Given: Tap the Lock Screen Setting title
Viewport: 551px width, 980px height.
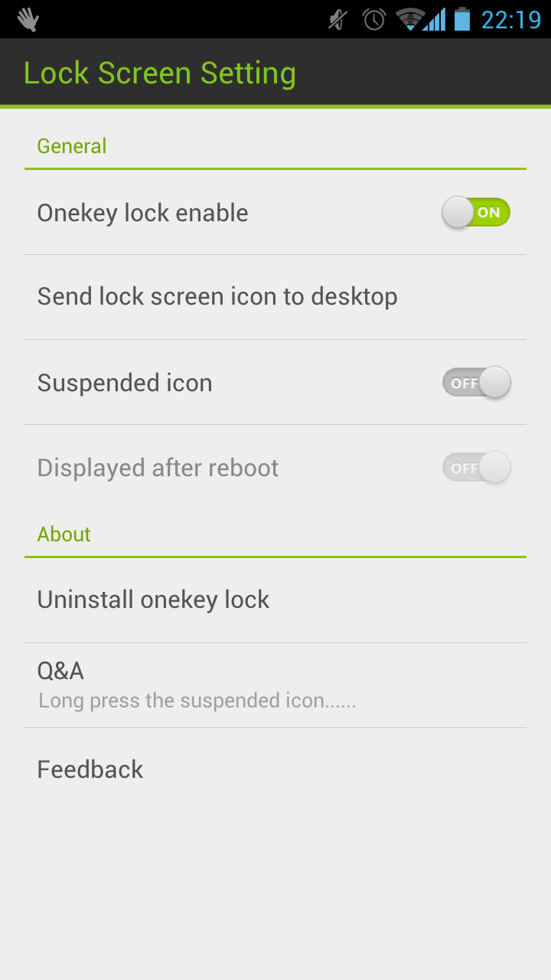Looking at the screenshot, I should (160, 73).
